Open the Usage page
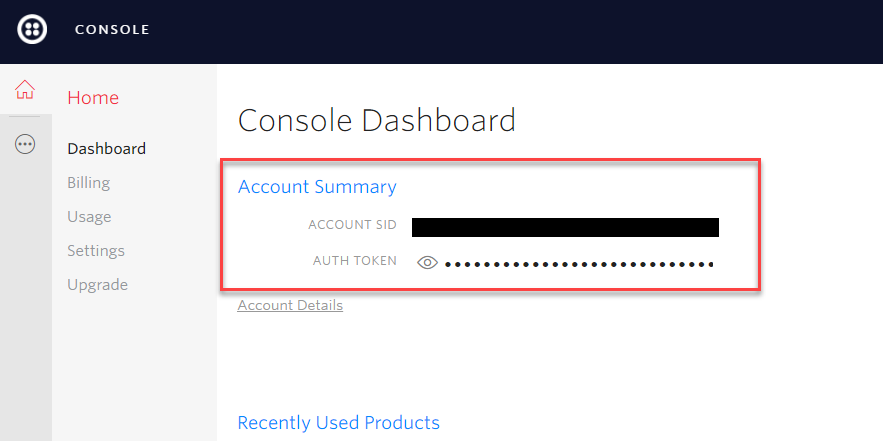The width and height of the screenshot is (883, 441). point(89,217)
